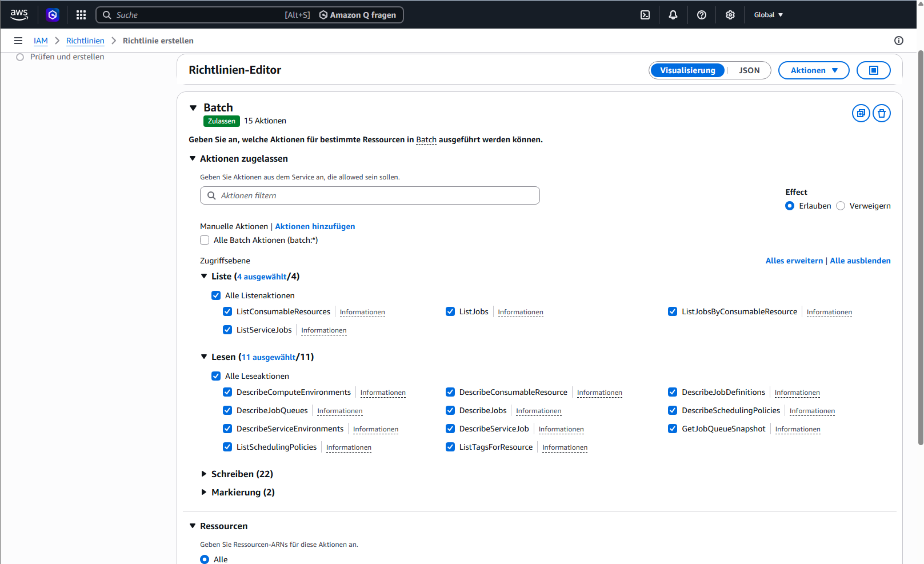Go to Richtlinien breadcrumb link

[85, 41]
